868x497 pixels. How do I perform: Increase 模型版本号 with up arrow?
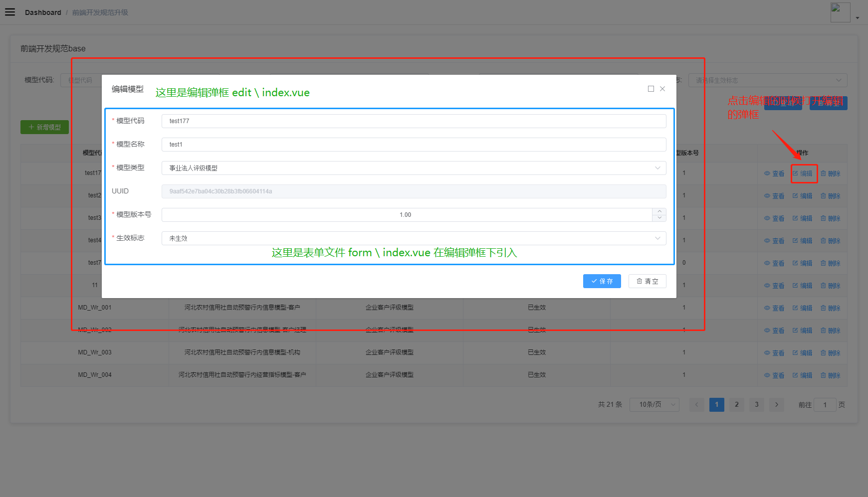coord(659,211)
